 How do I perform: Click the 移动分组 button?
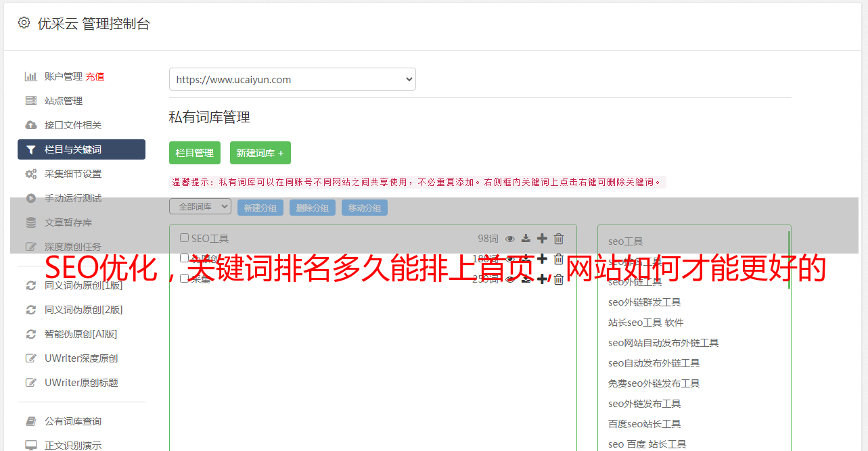[365, 208]
